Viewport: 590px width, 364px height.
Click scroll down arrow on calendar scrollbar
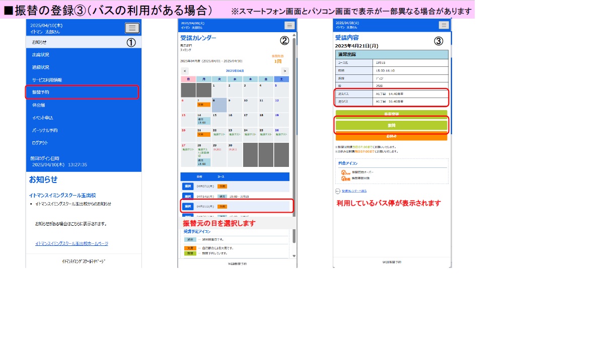[x=294, y=256]
